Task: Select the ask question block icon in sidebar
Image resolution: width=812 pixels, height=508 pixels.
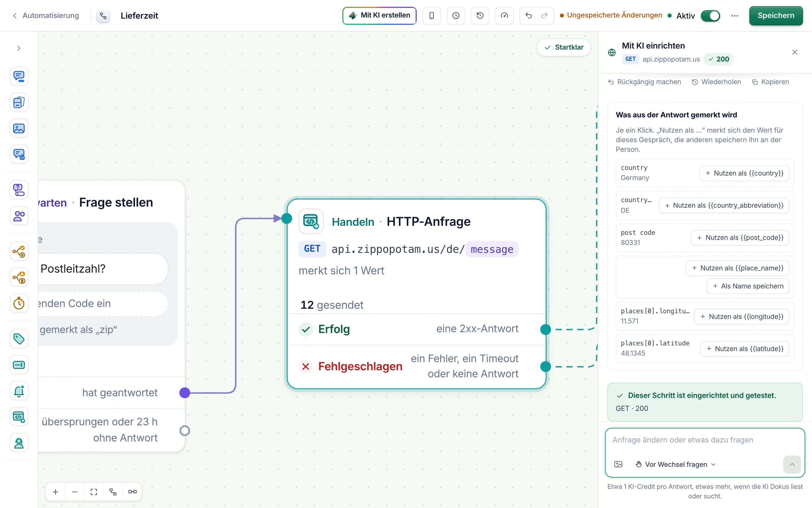Action: (x=19, y=190)
